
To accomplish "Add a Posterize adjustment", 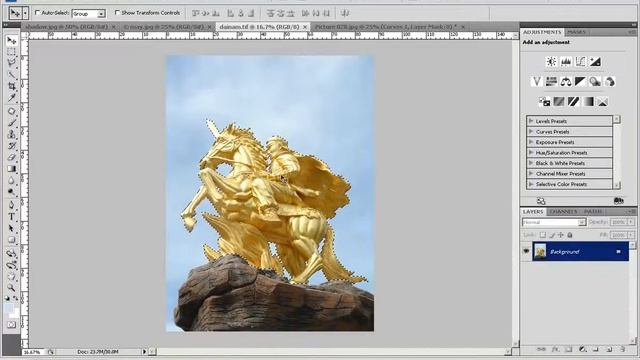I will tap(559, 101).
